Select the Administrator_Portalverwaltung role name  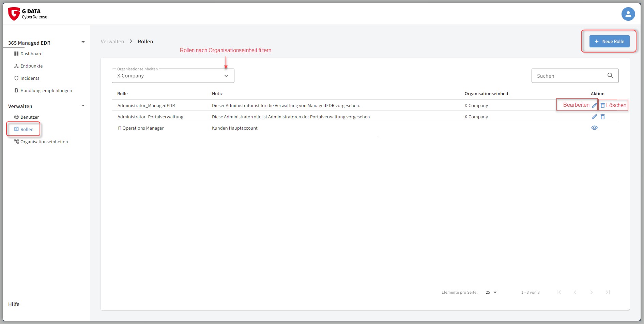tap(150, 117)
